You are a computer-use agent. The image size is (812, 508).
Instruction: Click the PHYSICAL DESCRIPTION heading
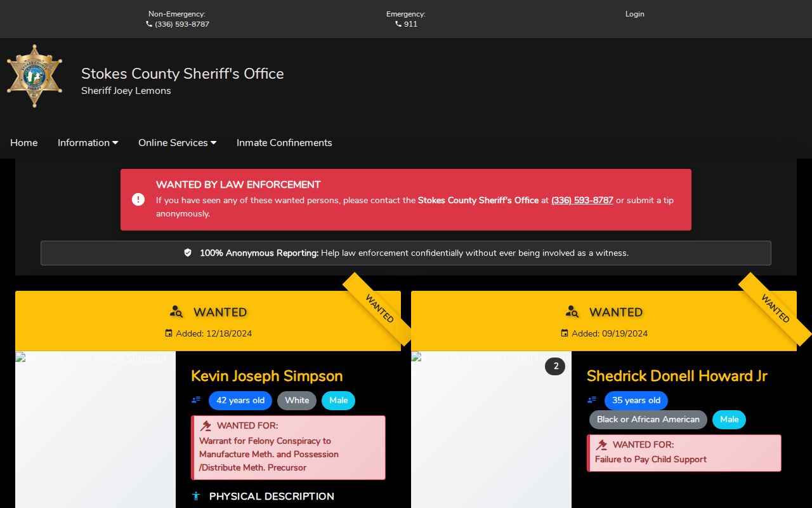click(272, 496)
